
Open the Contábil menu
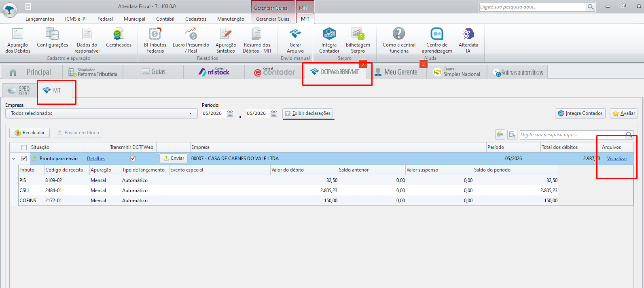165,19
